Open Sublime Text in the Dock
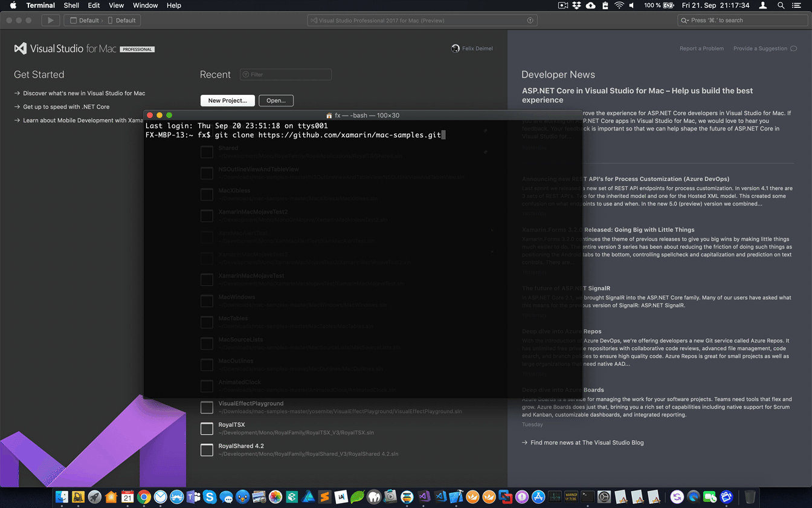812x508 pixels. point(324,497)
